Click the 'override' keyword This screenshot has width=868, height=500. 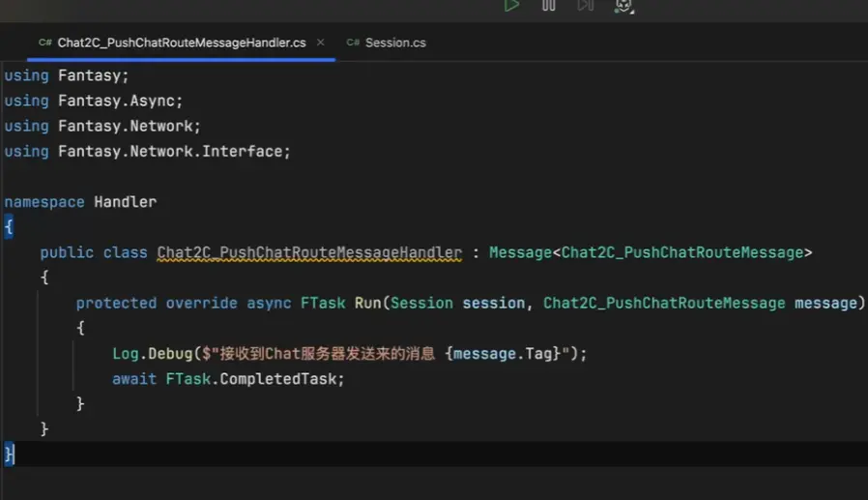pos(201,304)
